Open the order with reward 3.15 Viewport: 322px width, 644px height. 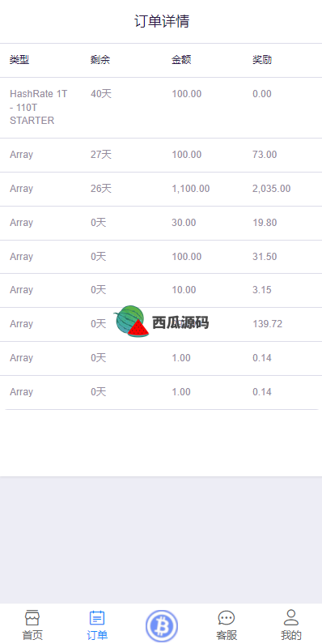[x=161, y=290]
